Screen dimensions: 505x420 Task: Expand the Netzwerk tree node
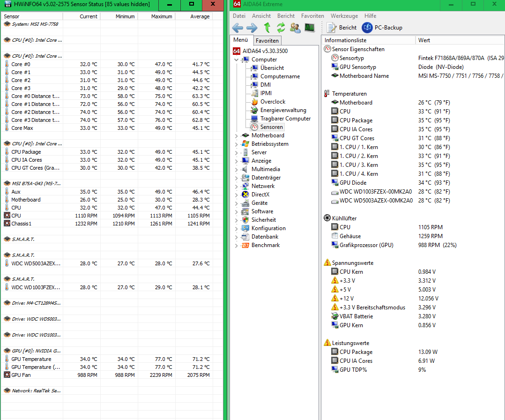(237, 186)
